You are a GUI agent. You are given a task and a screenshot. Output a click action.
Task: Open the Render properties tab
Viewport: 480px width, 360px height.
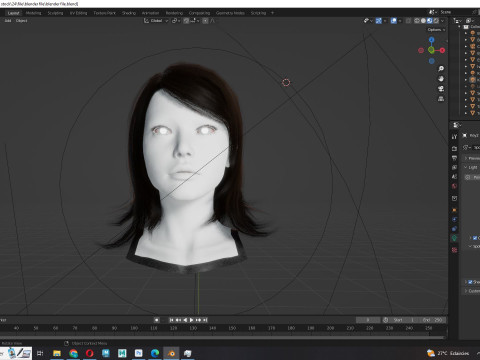click(x=454, y=148)
